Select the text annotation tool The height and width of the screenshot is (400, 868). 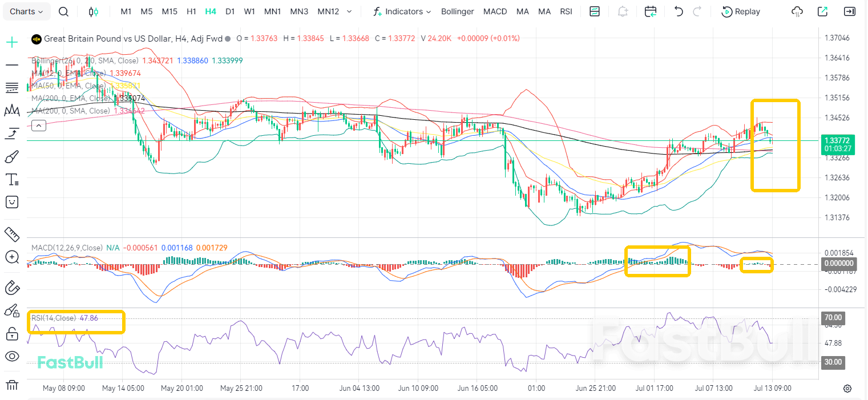12,179
